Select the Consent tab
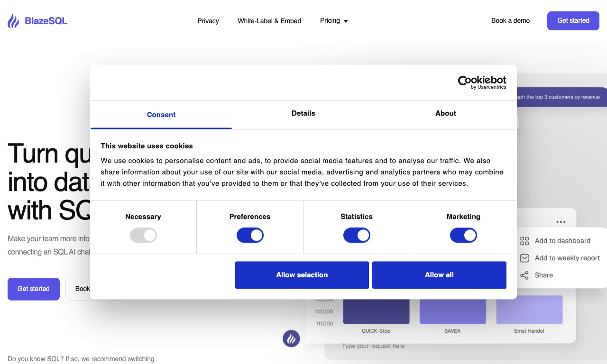 161,115
